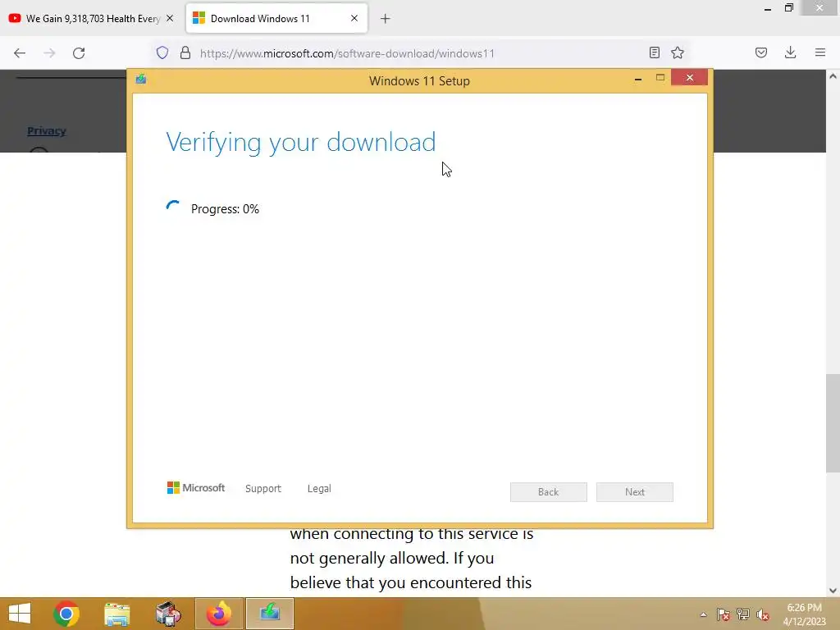Image resolution: width=840 pixels, height=630 pixels.
Task: Click the Microsoft logo in Setup footer
Action: point(196,488)
